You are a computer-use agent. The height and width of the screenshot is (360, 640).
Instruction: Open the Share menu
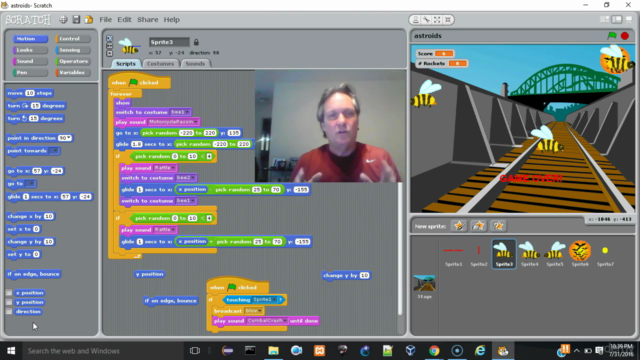click(147, 20)
